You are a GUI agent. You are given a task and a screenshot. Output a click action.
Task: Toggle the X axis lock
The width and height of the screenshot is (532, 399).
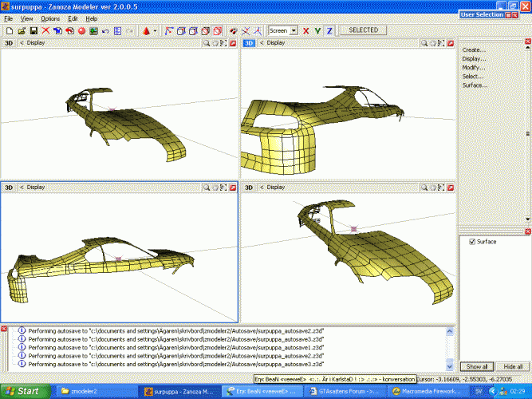point(306,30)
